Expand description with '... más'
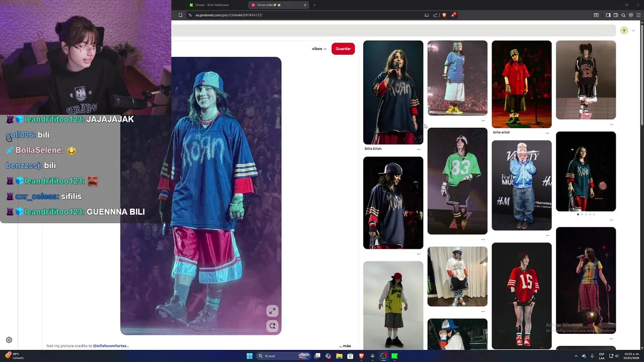 point(345,346)
